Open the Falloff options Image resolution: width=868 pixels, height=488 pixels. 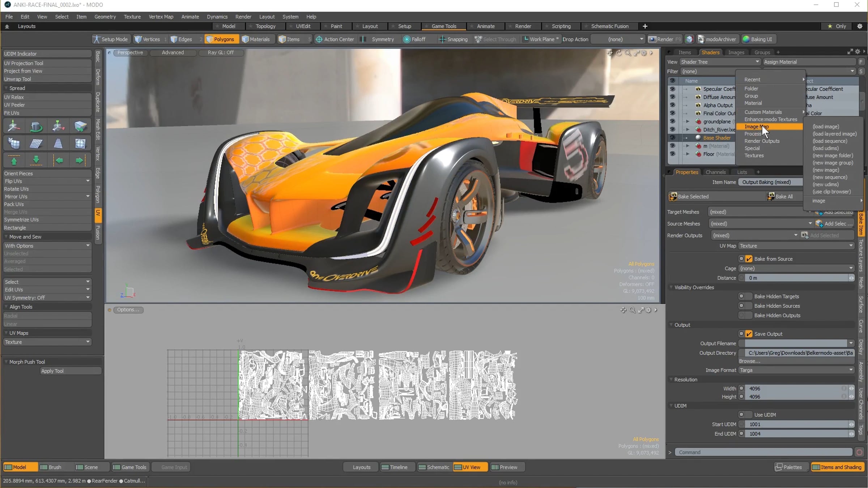point(414,39)
